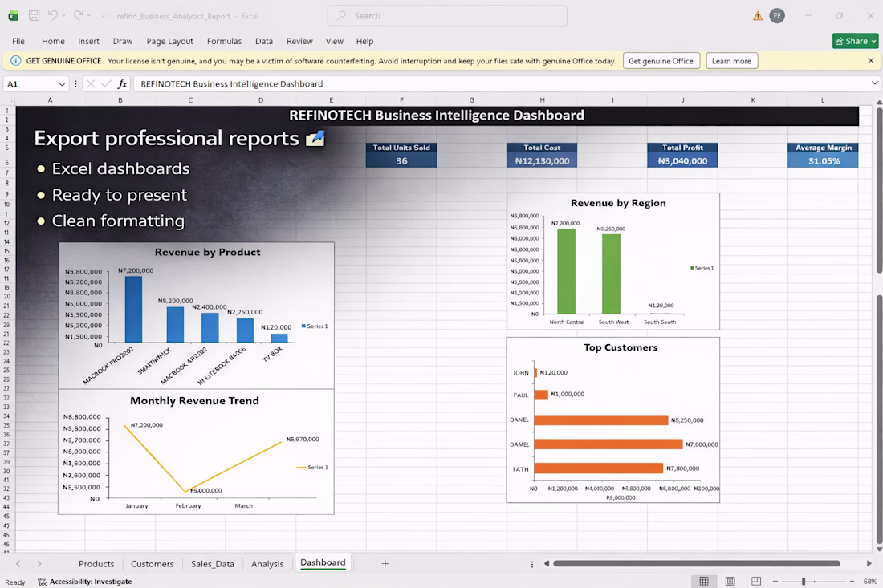Open Customize Quick Access Toolbar dropdown
Image resolution: width=883 pixels, height=588 pixels.
pos(104,16)
